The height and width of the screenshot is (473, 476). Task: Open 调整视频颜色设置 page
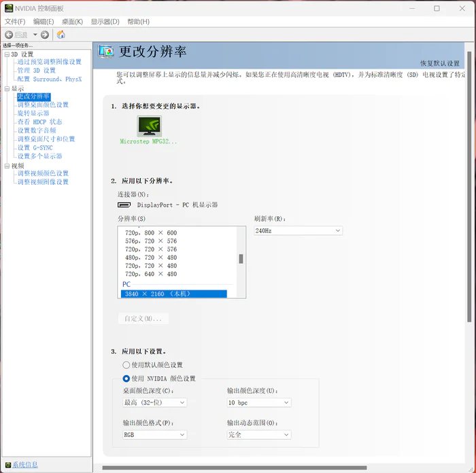pyautogui.click(x=43, y=173)
